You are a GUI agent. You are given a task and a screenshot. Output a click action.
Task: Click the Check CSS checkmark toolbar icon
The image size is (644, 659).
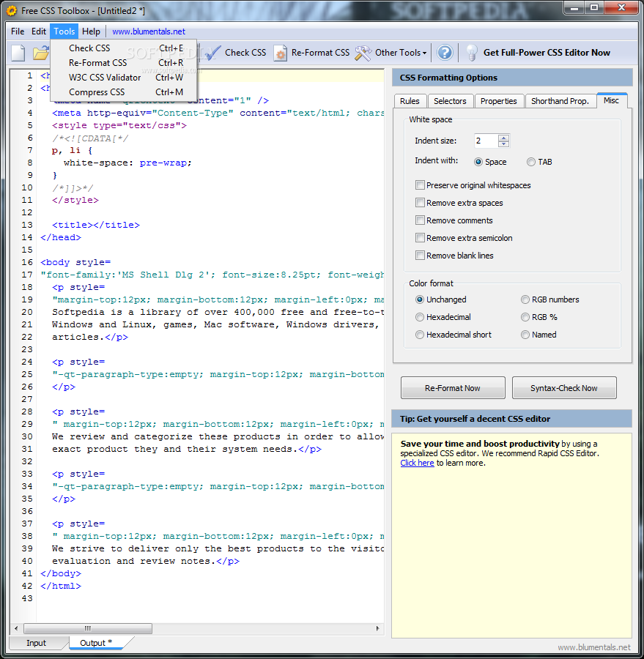213,53
